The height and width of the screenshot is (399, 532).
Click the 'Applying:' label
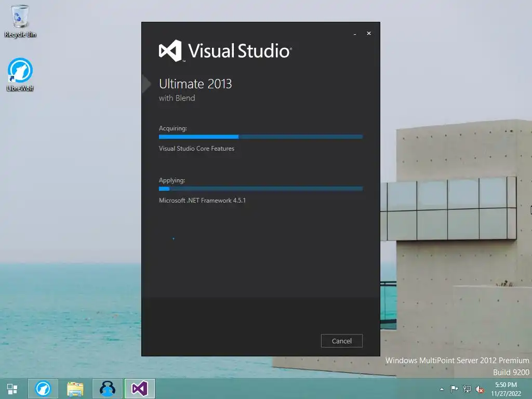point(171,180)
